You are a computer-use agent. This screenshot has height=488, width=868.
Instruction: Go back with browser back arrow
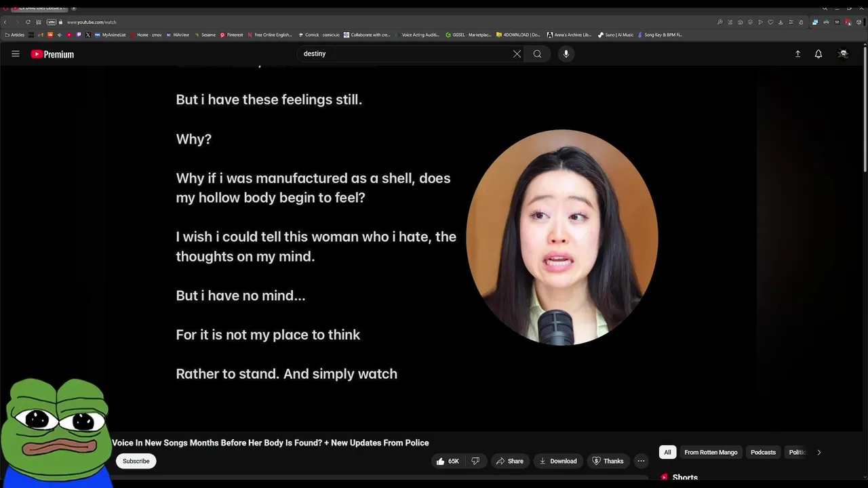5,22
